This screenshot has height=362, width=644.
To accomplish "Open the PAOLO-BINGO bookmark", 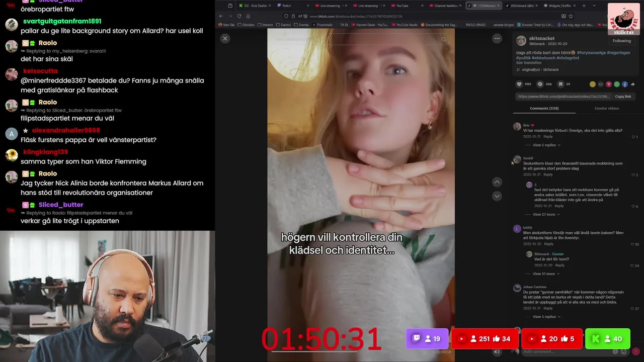I will pos(475,24).
